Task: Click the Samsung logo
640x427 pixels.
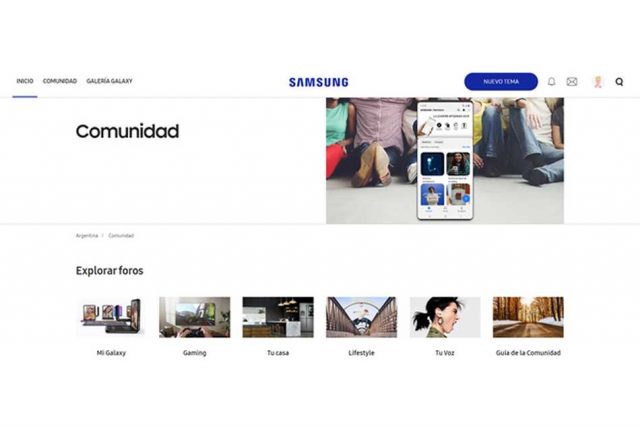Action: coord(319,82)
